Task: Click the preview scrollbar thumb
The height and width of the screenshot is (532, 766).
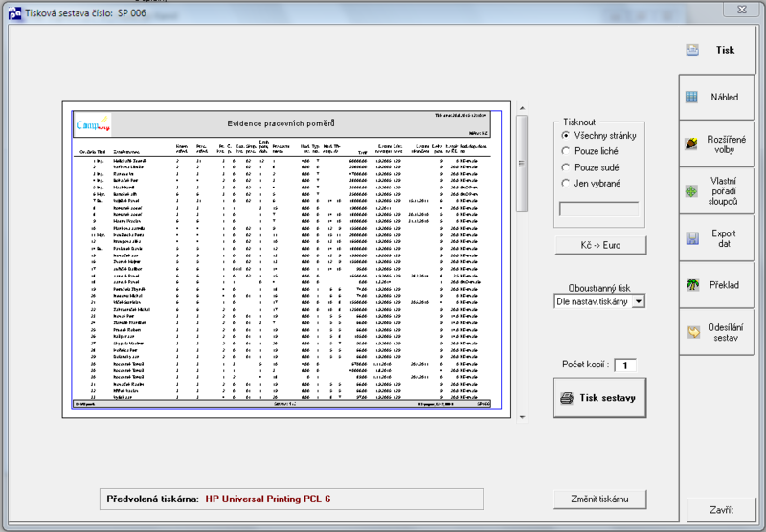Action: (522, 164)
